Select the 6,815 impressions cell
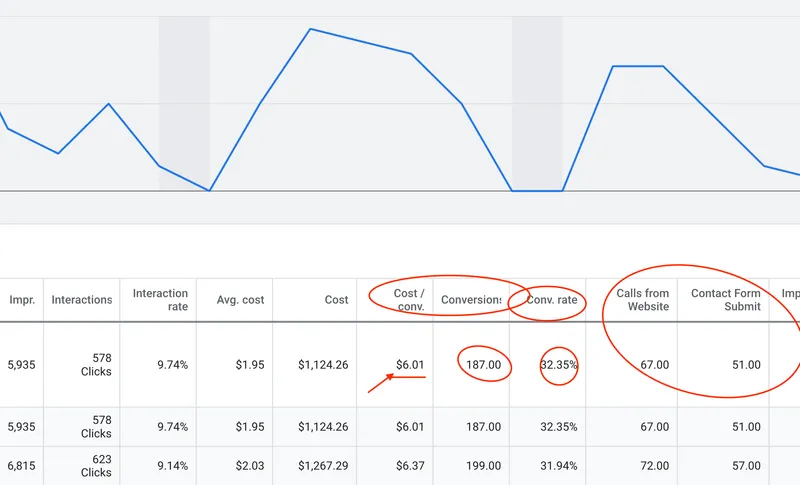This screenshot has width=800, height=485. click(x=21, y=466)
